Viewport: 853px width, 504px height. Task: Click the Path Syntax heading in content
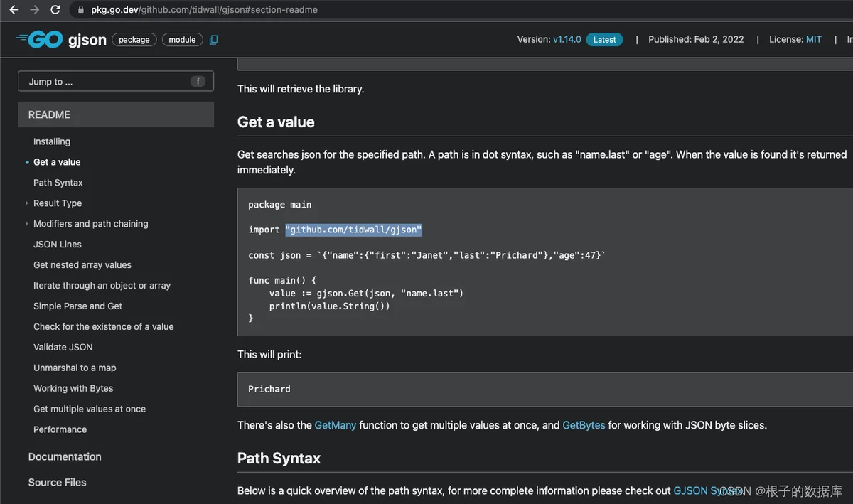click(279, 459)
